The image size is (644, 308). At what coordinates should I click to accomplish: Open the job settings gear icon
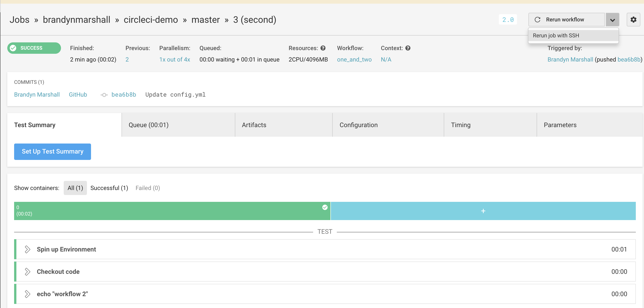633,20
